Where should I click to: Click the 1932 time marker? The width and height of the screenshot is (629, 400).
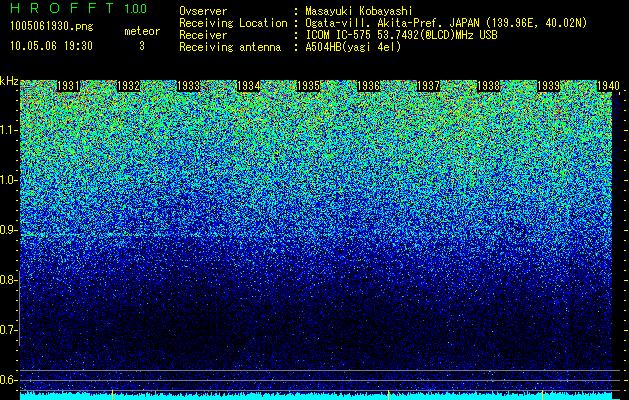click(128, 86)
